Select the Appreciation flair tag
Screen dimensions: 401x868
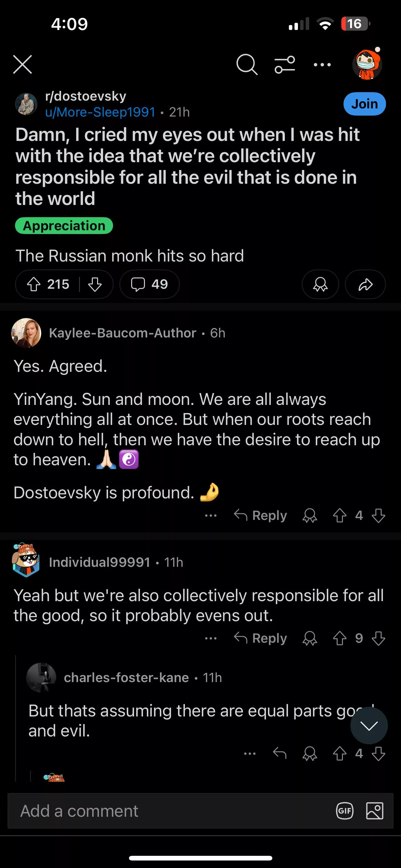tap(64, 226)
